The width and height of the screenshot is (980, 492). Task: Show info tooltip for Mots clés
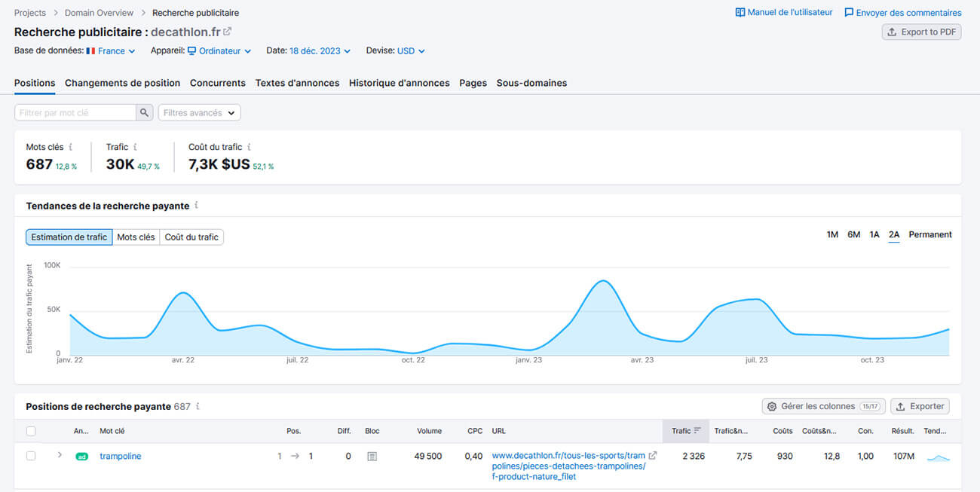pyautogui.click(x=71, y=147)
